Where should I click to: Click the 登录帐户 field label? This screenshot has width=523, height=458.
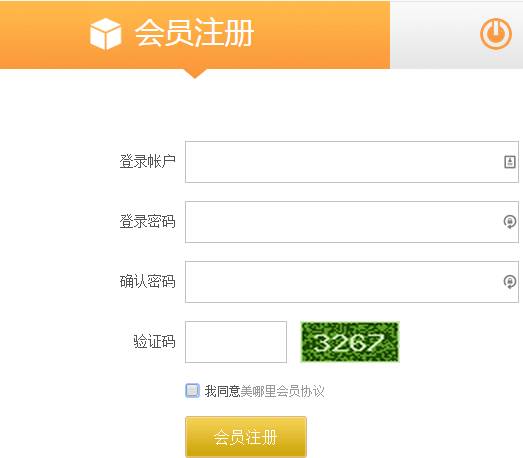click(147, 161)
